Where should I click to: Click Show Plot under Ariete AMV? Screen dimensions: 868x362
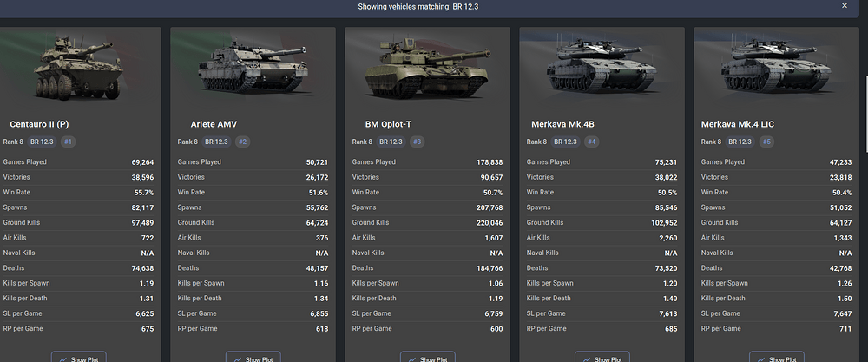[x=253, y=357]
